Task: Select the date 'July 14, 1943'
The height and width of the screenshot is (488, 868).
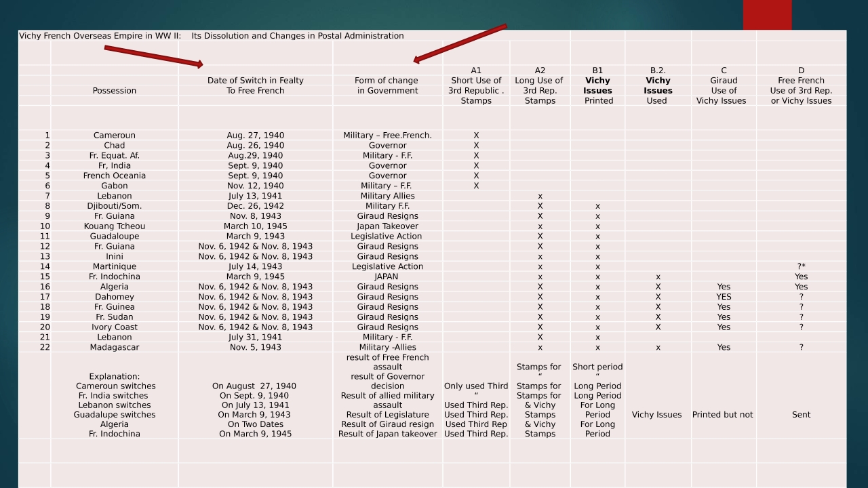Action: coord(256,267)
